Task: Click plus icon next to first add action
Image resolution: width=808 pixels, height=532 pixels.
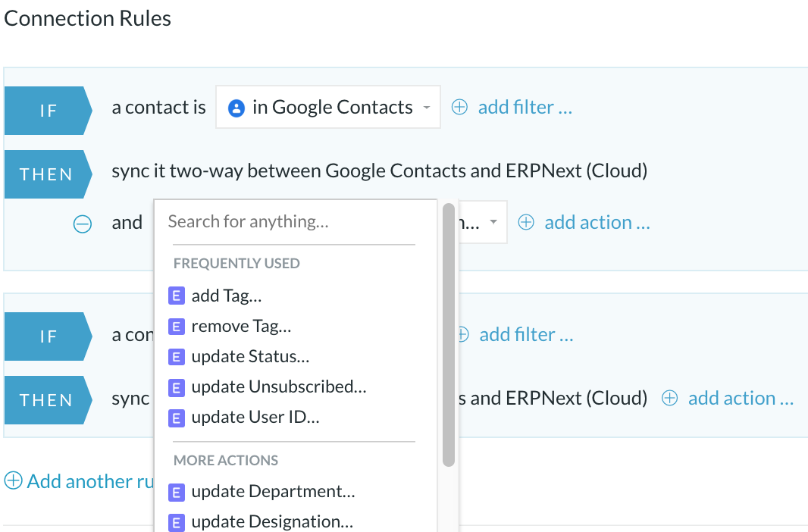Action: pos(525,223)
